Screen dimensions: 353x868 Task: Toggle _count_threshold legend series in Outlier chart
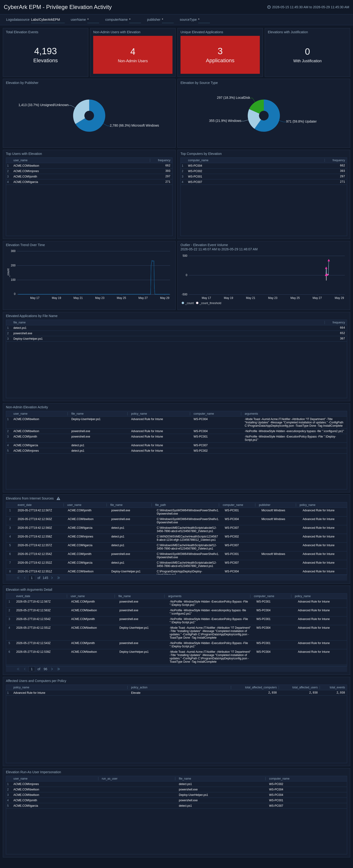tap(209, 303)
